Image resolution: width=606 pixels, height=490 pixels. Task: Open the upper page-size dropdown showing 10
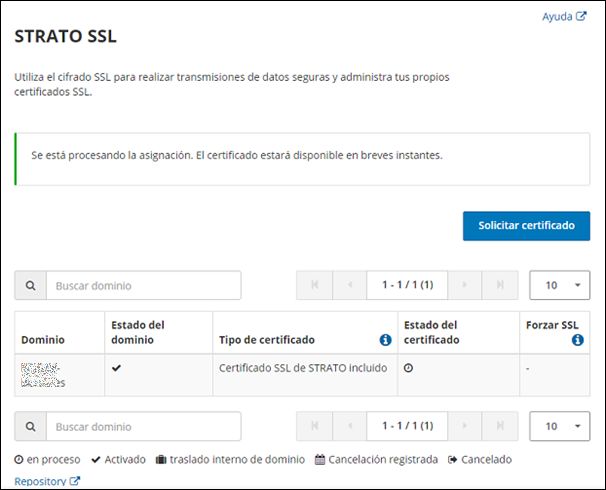[560, 285]
